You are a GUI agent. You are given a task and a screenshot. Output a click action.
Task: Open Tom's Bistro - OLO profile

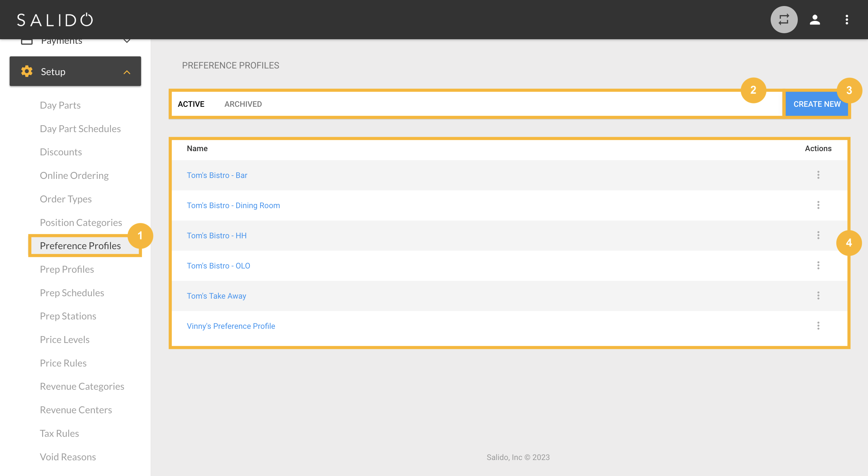tap(218, 265)
